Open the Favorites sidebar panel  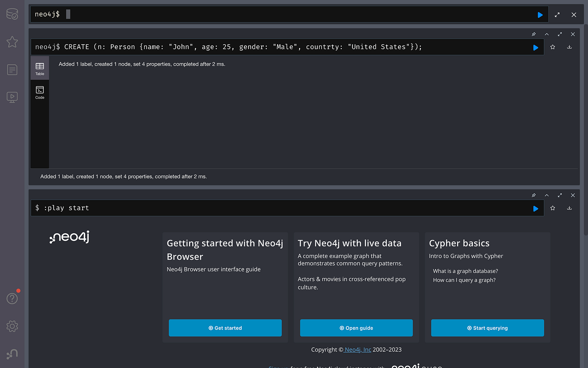point(12,42)
